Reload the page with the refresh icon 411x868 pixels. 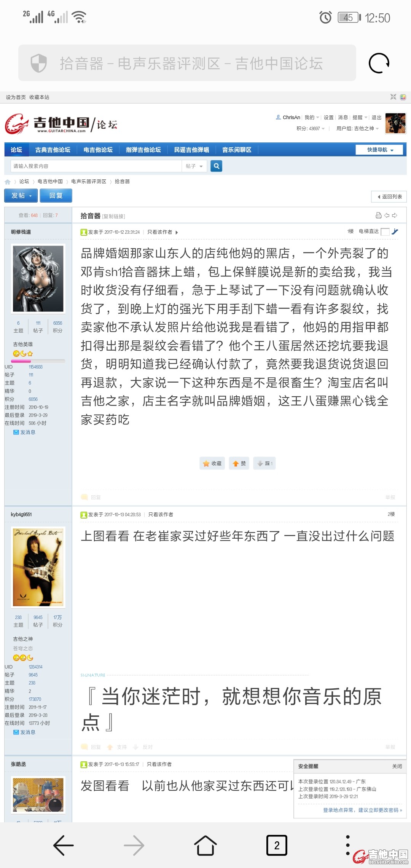379,63
